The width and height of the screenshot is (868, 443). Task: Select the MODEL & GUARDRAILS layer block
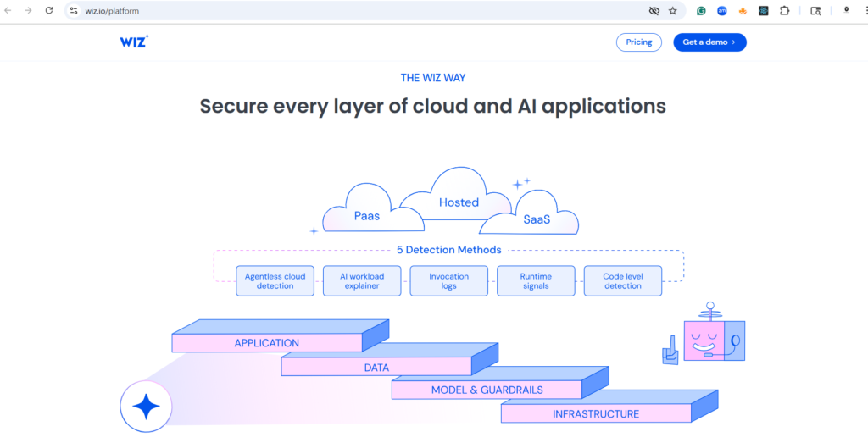tap(487, 390)
